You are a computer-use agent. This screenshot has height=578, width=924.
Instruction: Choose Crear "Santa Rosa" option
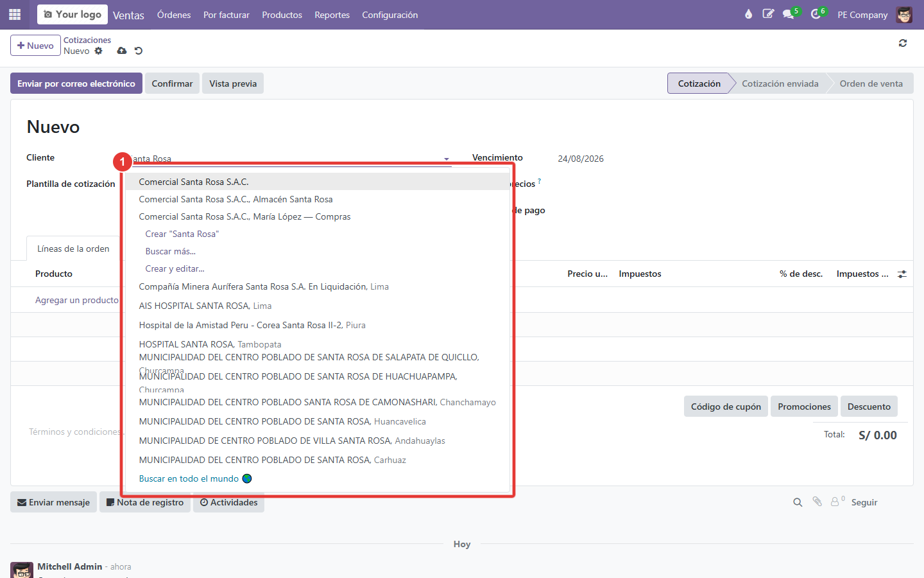pos(182,234)
